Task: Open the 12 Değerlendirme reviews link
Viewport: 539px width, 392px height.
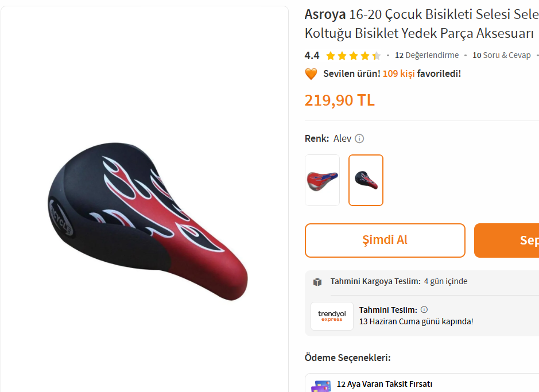Action: point(426,55)
